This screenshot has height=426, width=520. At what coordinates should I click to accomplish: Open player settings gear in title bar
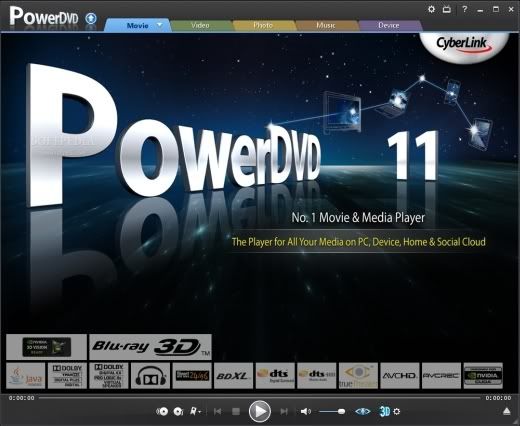[431, 9]
